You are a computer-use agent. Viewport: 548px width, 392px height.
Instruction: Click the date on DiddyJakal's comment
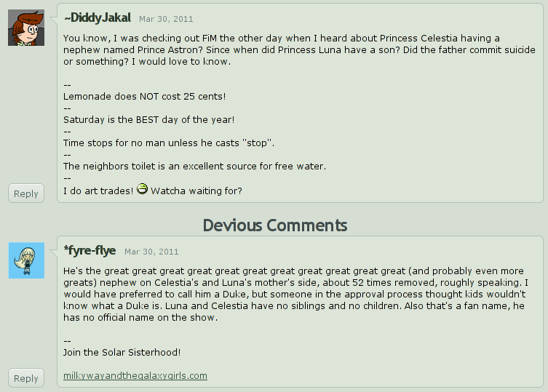[166, 18]
